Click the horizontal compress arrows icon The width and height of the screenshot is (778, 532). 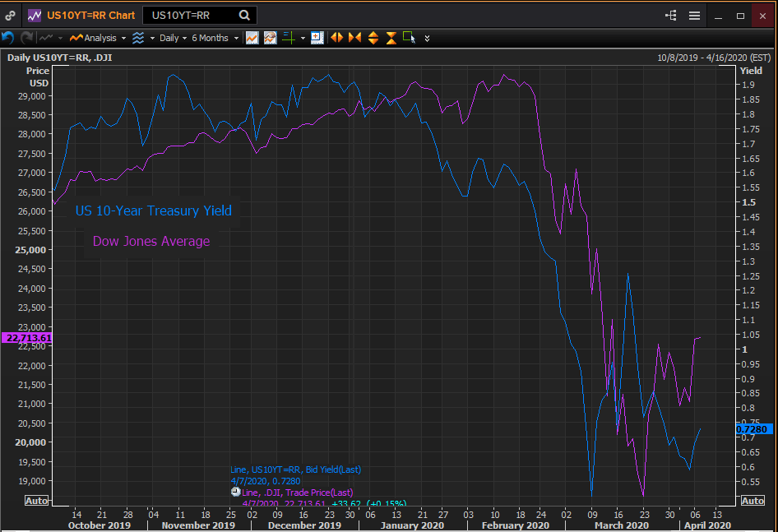[x=354, y=37]
